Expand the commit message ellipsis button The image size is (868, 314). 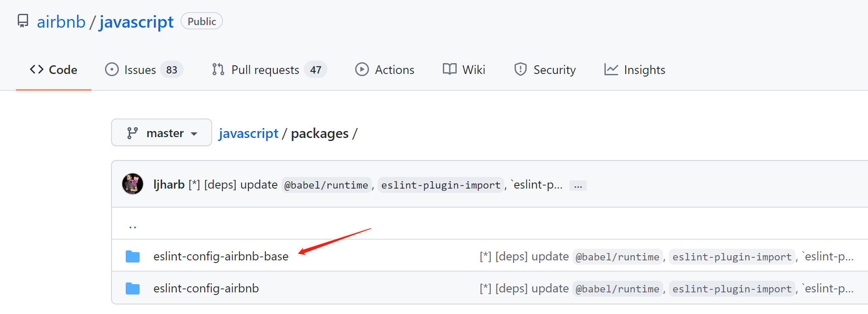(x=578, y=186)
